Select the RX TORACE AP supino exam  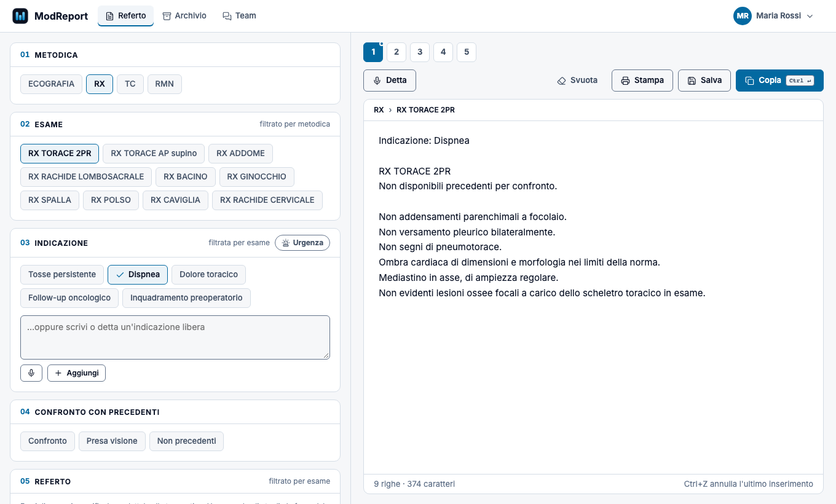point(154,154)
